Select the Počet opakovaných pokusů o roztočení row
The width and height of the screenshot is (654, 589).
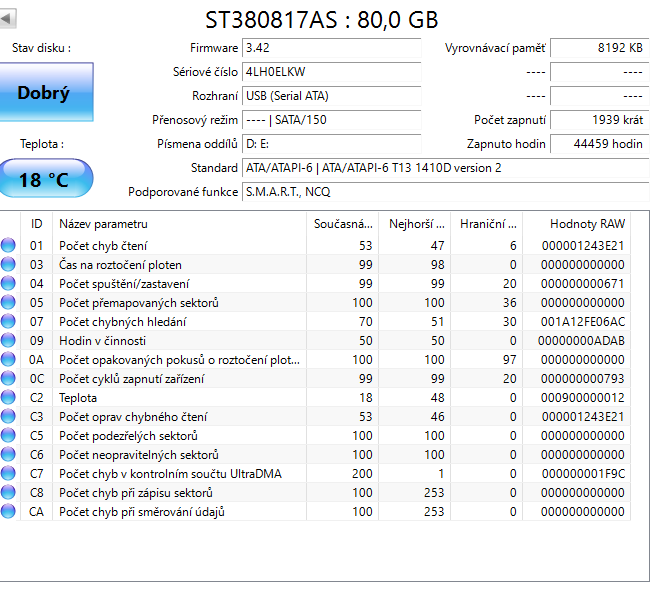pos(315,359)
